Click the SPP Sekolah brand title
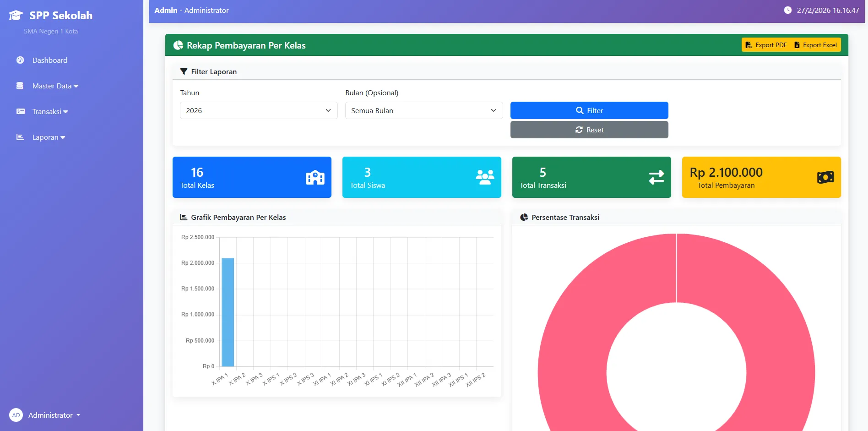The width and height of the screenshot is (868, 431). pos(61,16)
